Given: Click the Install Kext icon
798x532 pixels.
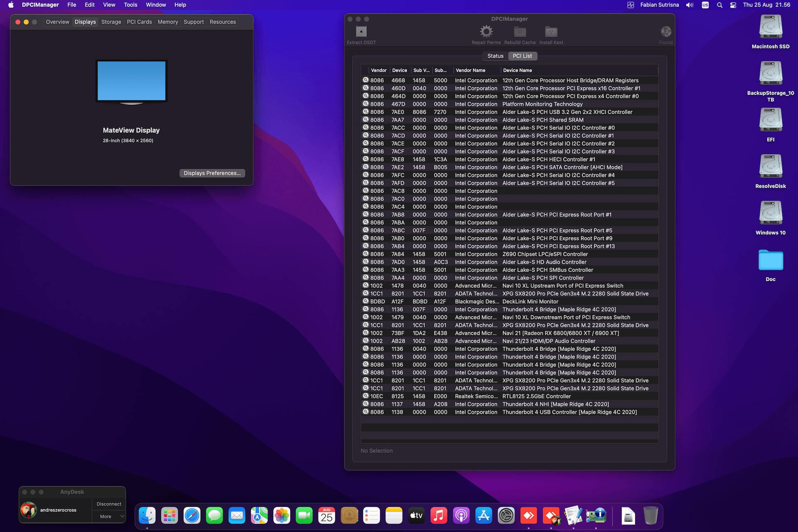Looking at the screenshot, I should [x=551, y=32].
